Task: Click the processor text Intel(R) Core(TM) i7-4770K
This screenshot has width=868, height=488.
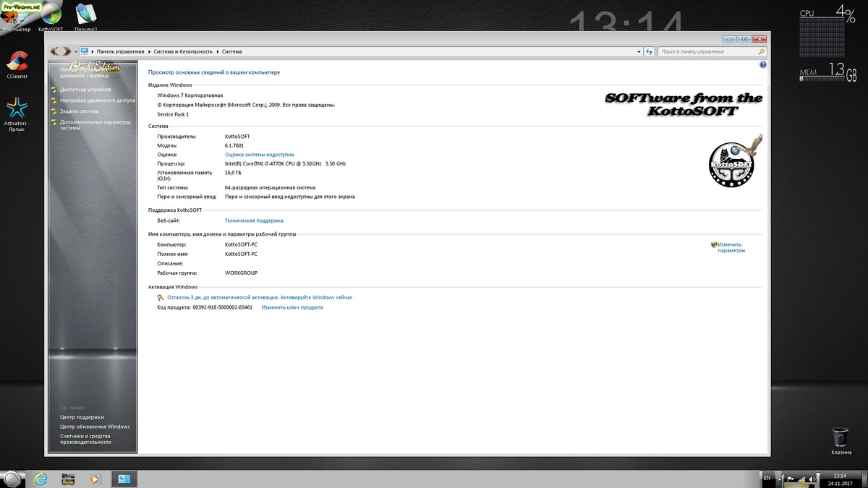Action: 285,163
